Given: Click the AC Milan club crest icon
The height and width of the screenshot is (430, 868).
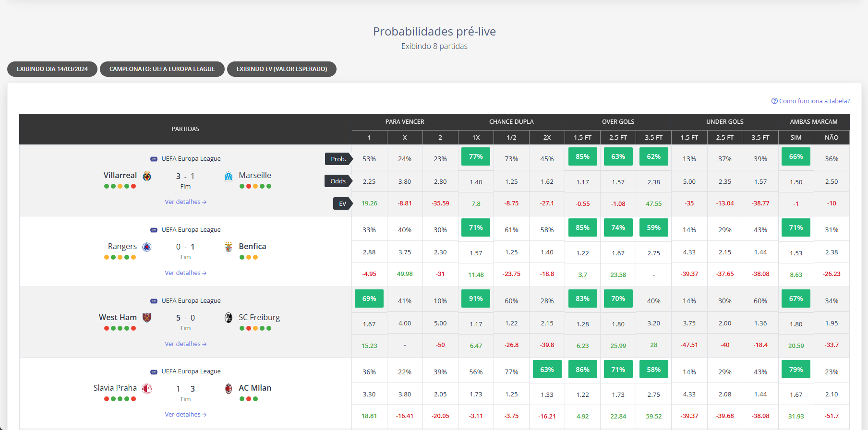Looking at the screenshot, I should 229,388.
